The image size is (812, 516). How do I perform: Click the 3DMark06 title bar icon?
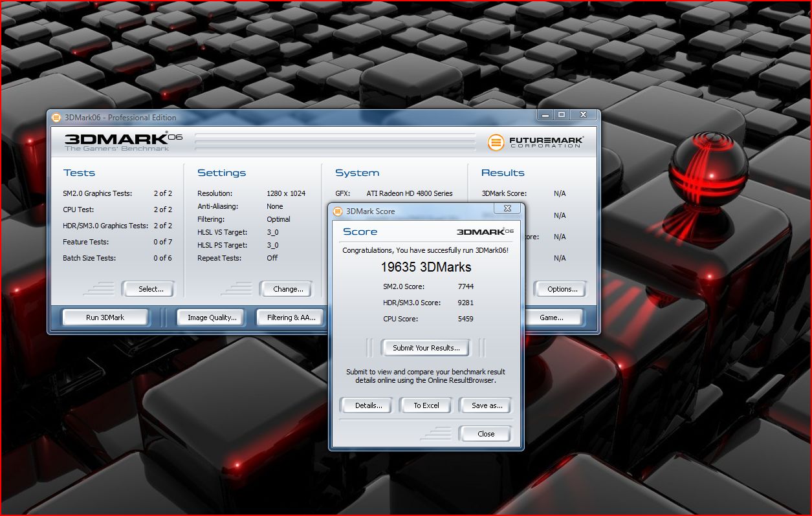coord(56,117)
